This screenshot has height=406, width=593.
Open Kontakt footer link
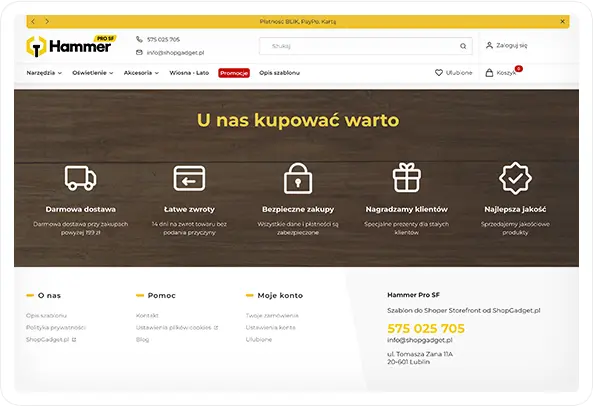click(147, 315)
